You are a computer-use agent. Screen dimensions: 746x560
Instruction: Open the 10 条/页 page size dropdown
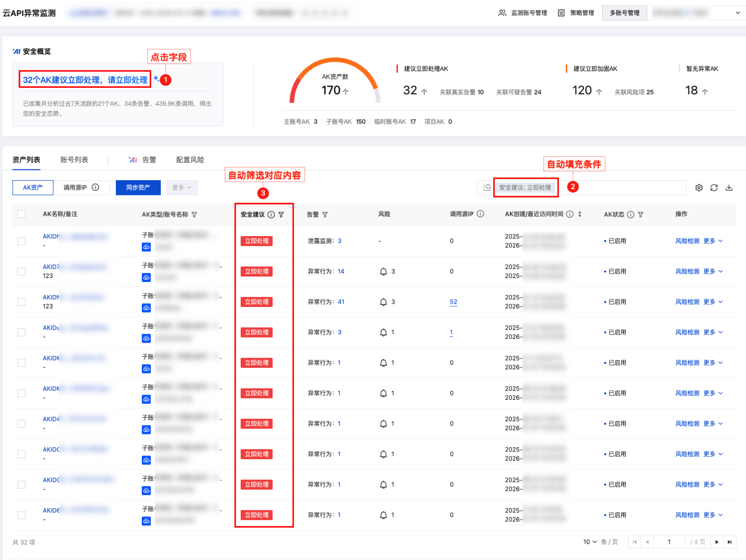click(590, 542)
